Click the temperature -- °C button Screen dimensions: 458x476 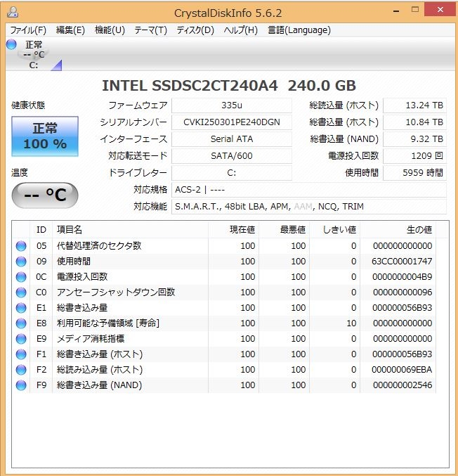[x=45, y=195]
